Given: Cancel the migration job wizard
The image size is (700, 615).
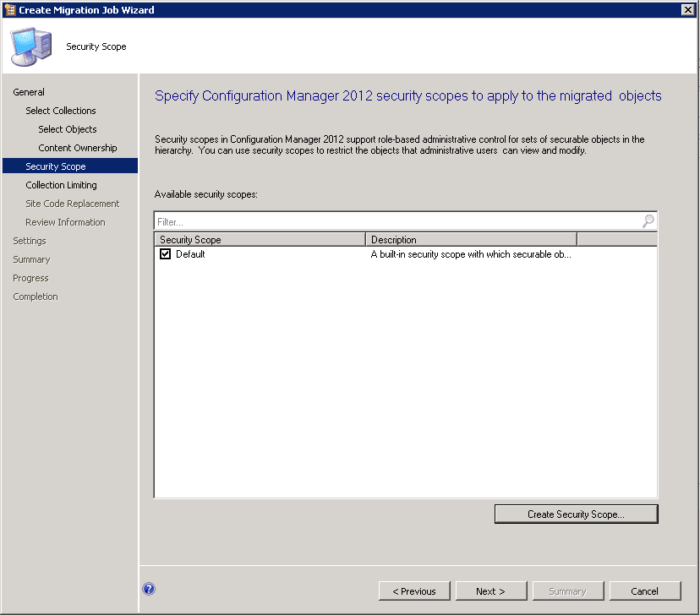Looking at the screenshot, I should coord(645,591).
